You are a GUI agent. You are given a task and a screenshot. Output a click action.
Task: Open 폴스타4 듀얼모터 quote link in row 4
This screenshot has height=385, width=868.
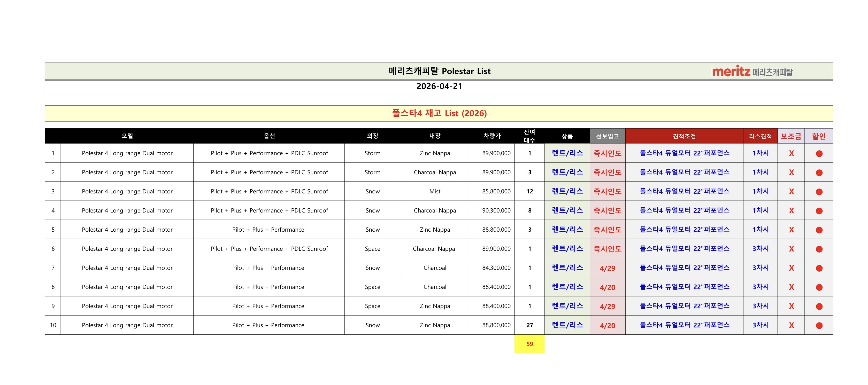[684, 210]
